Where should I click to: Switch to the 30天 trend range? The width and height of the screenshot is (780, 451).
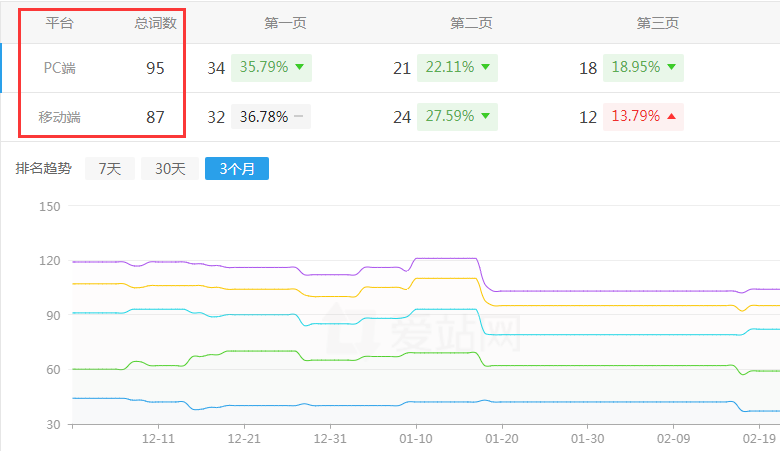coord(169,169)
